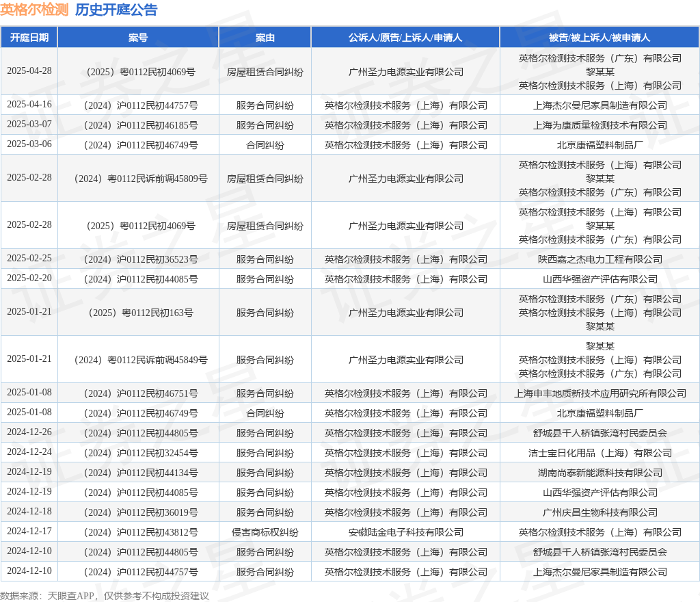Click the 数据来源 footer note
This screenshot has width=700, height=602.
pos(105,596)
